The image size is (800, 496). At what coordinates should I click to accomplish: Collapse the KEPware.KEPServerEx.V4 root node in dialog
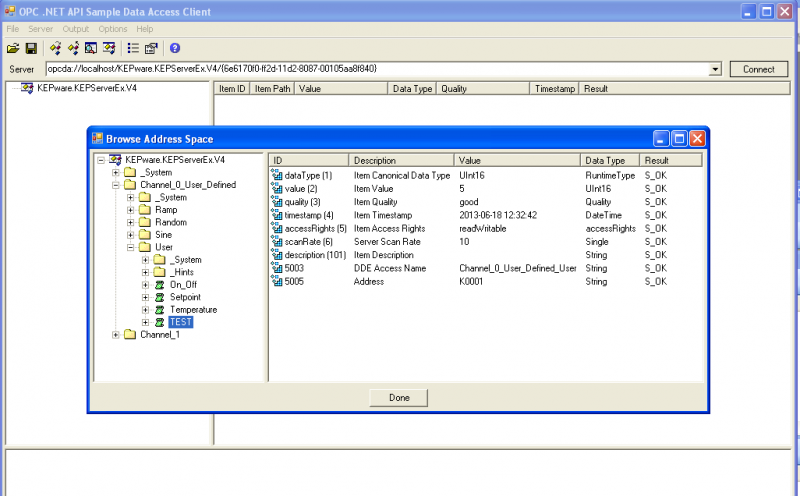pyautogui.click(x=101, y=160)
